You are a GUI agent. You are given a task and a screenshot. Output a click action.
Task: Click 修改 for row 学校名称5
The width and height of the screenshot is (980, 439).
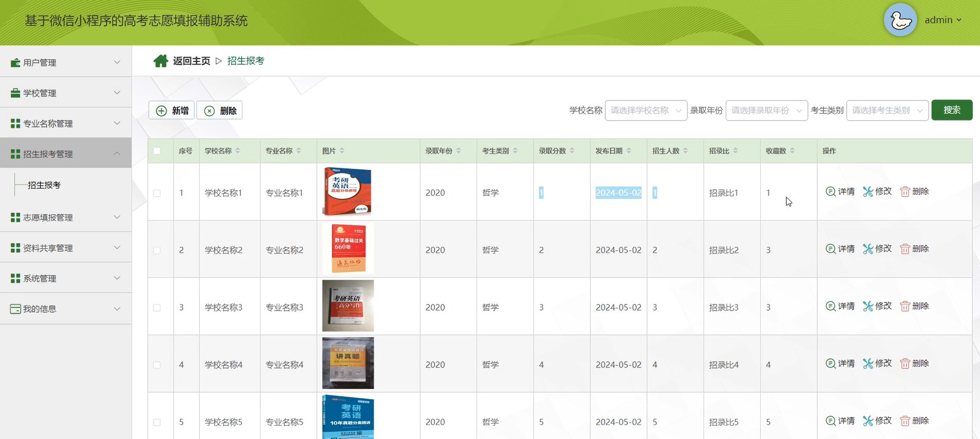point(877,421)
